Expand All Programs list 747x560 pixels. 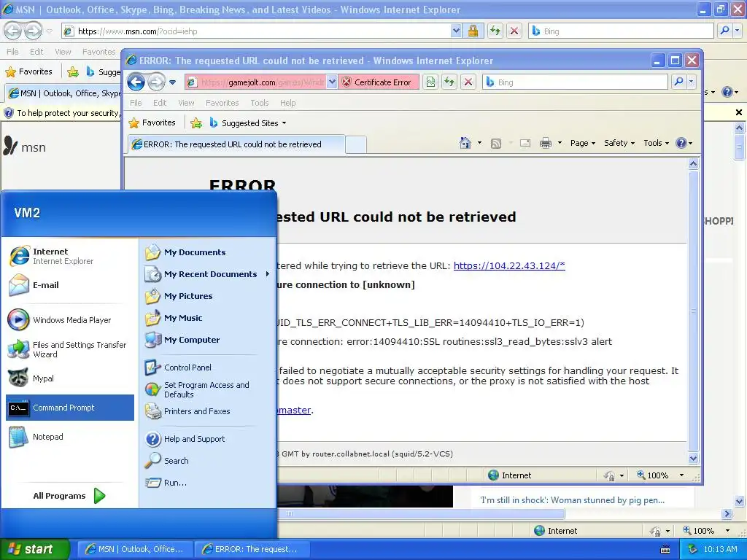tap(69, 496)
